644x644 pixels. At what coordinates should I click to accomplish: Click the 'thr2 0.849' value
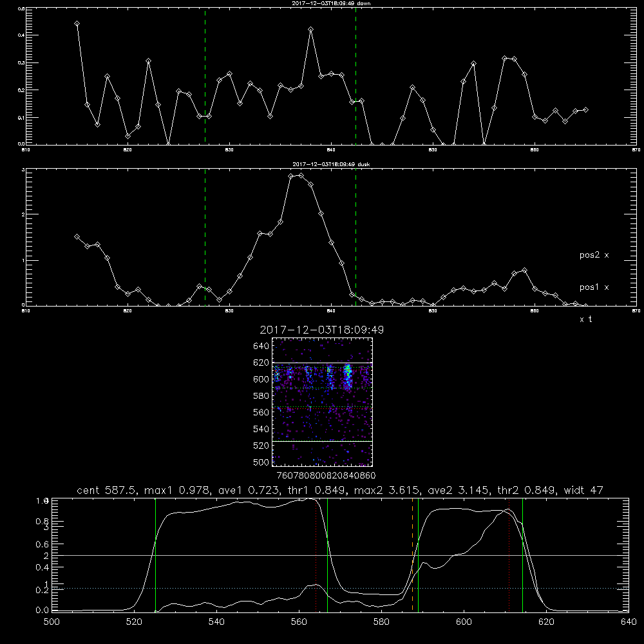(527, 490)
